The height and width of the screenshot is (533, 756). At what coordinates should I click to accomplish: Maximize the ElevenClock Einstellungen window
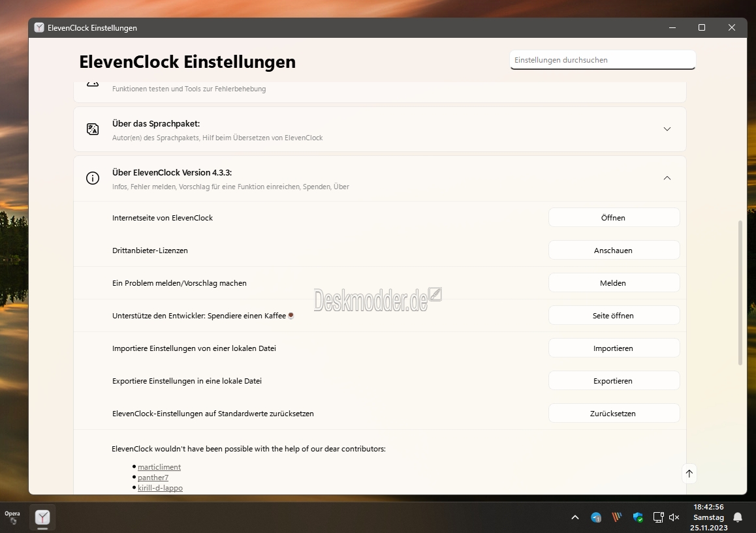pyautogui.click(x=702, y=27)
